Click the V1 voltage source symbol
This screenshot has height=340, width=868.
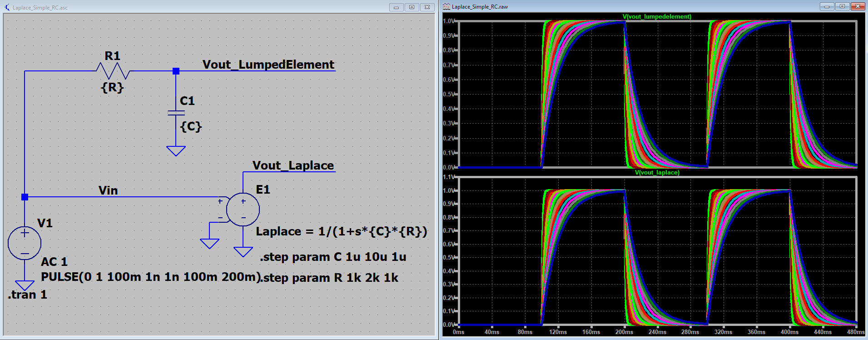(x=25, y=243)
